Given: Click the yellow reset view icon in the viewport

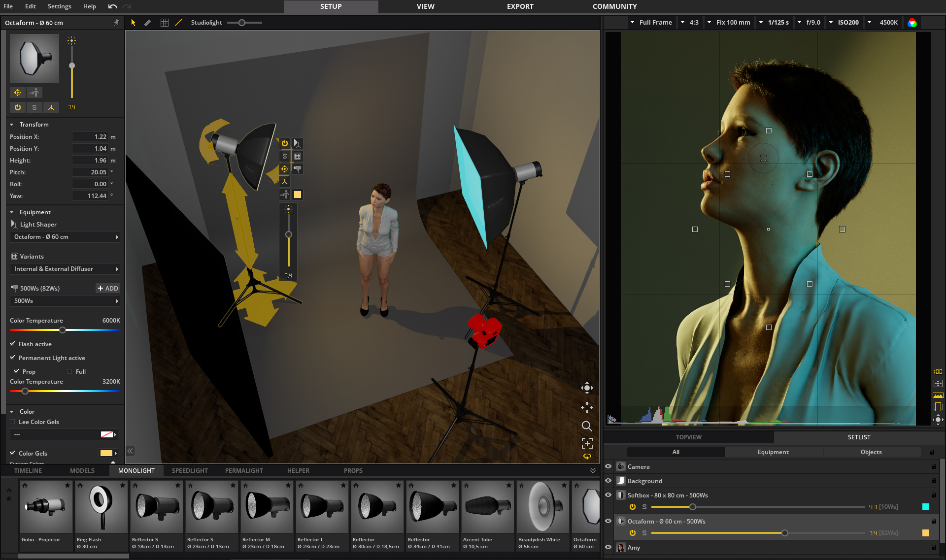Looking at the screenshot, I should click(x=587, y=457).
